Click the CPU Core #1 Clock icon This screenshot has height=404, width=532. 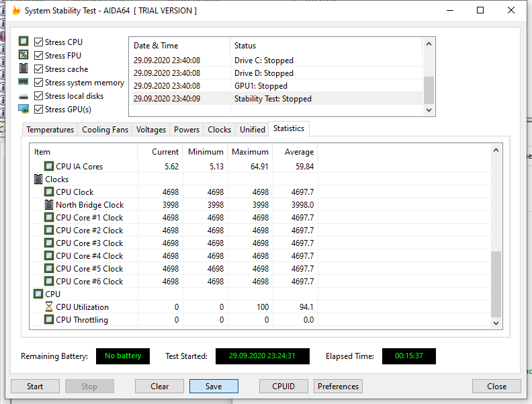[49, 217]
